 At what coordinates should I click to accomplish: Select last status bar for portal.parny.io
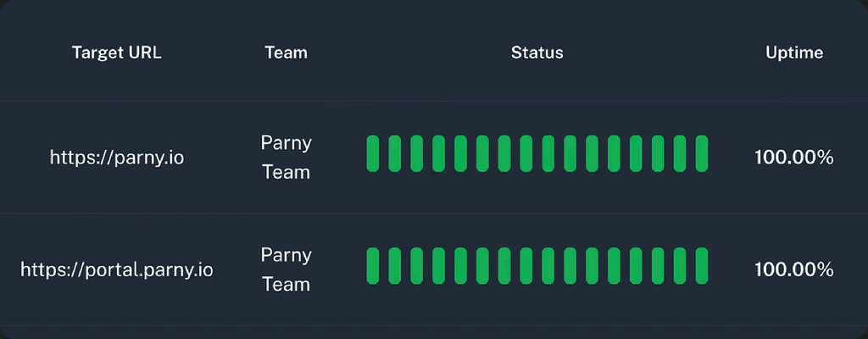point(702,266)
